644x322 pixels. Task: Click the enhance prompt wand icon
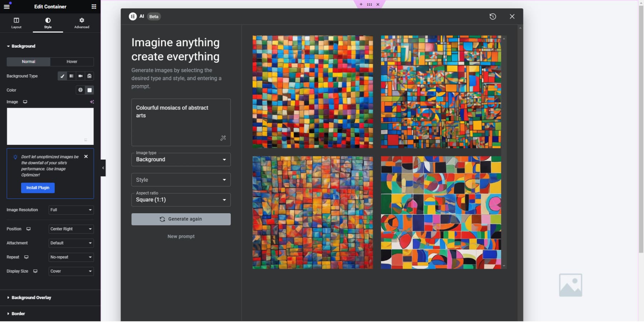point(223,138)
